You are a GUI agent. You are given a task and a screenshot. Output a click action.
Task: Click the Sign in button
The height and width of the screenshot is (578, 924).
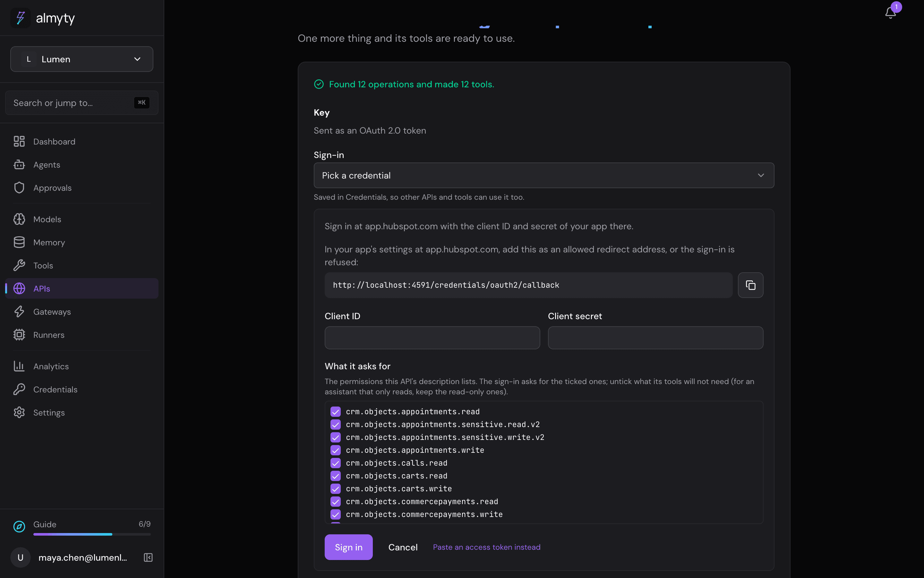(348, 547)
